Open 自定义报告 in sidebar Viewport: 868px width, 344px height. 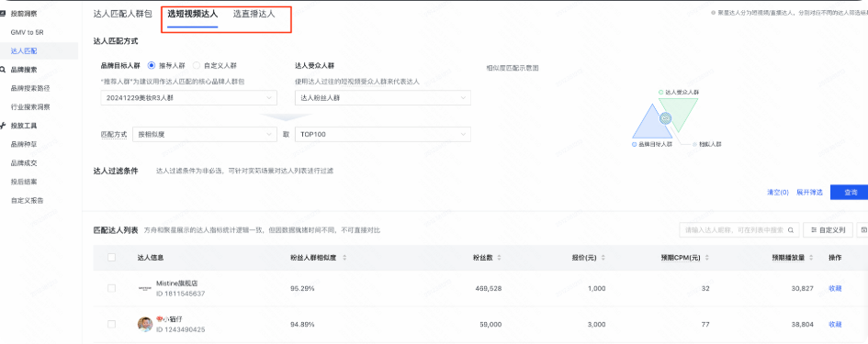tap(28, 200)
